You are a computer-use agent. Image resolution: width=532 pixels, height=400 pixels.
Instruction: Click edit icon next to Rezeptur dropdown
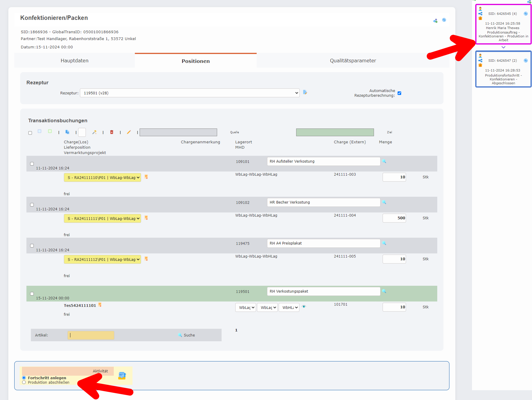[305, 92]
